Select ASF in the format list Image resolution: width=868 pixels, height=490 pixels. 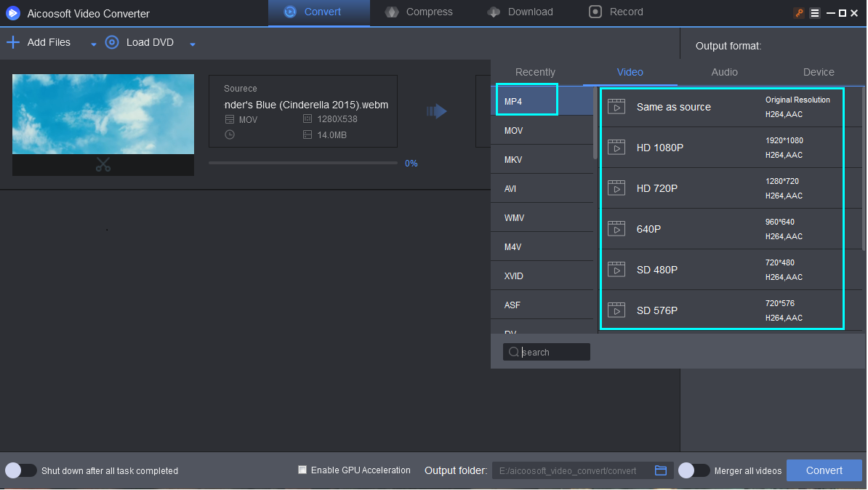pyautogui.click(x=542, y=305)
